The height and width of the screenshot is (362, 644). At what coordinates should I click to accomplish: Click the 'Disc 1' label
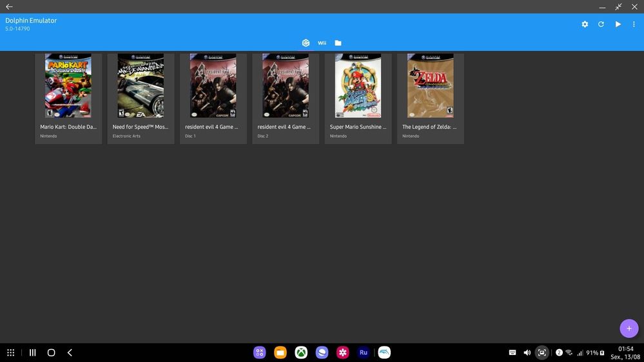click(190, 136)
